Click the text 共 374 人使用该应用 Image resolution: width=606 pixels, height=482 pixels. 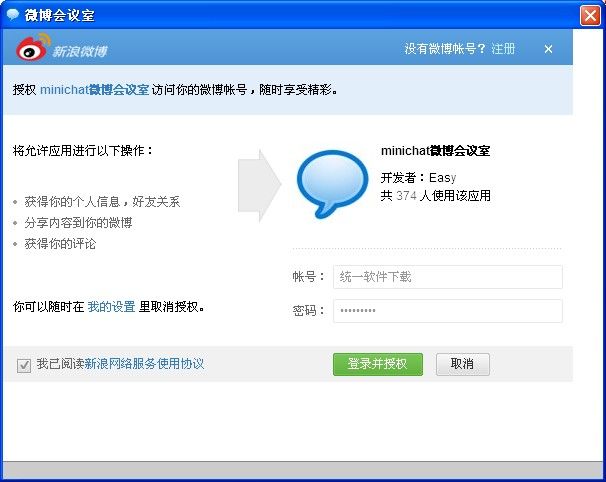click(x=436, y=196)
